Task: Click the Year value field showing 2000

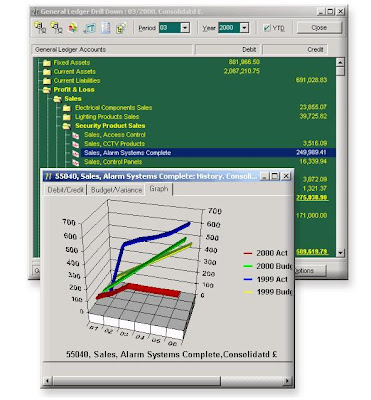Action: (x=229, y=28)
